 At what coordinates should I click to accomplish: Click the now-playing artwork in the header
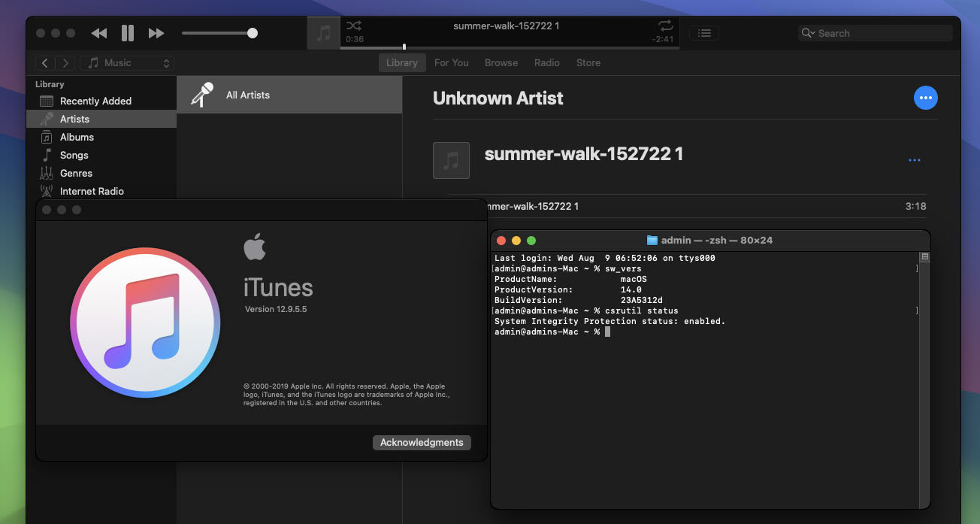(323, 33)
